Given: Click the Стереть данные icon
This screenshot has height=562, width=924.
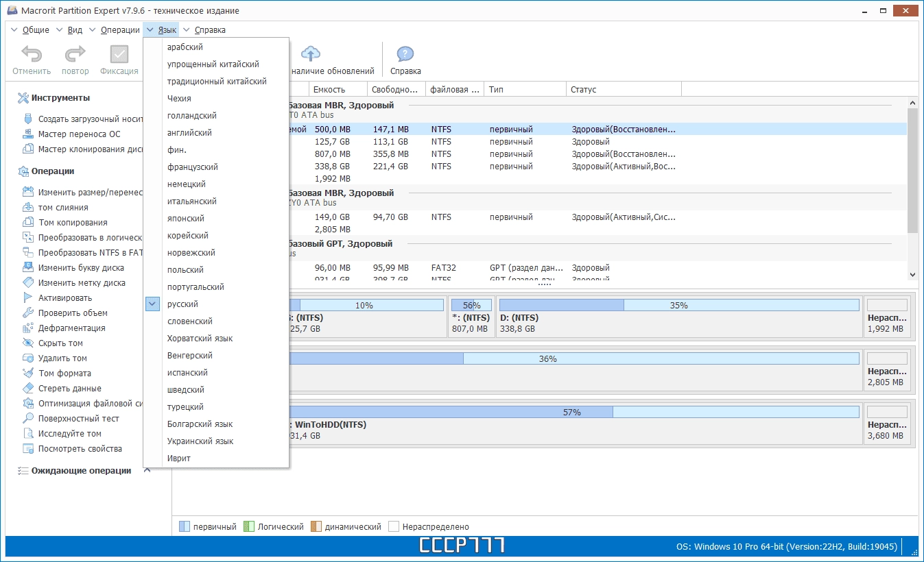Looking at the screenshot, I should coord(28,389).
